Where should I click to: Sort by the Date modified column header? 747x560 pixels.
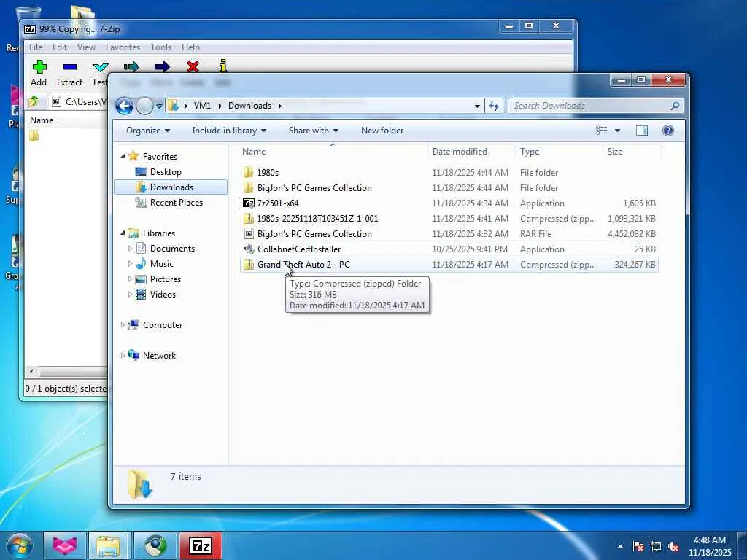pyautogui.click(x=471, y=152)
